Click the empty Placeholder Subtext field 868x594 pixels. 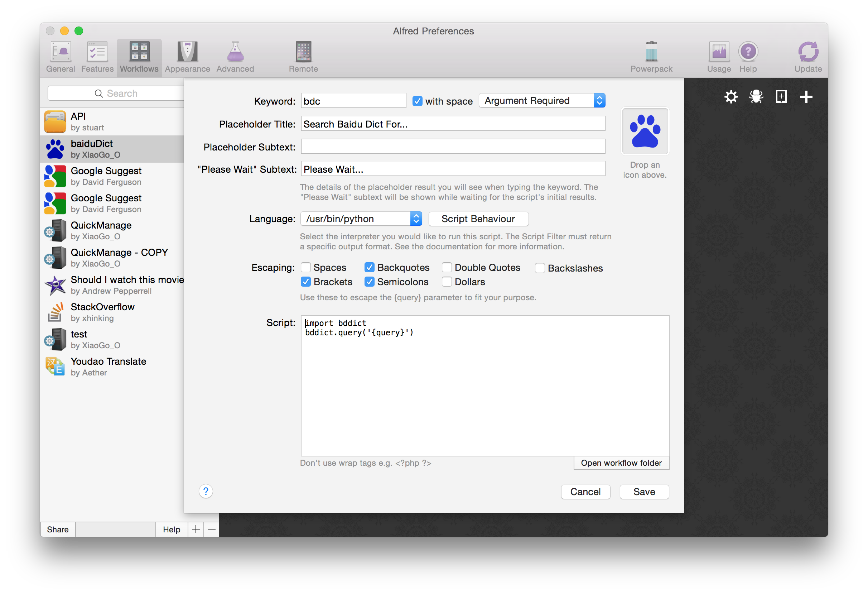click(x=453, y=147)
